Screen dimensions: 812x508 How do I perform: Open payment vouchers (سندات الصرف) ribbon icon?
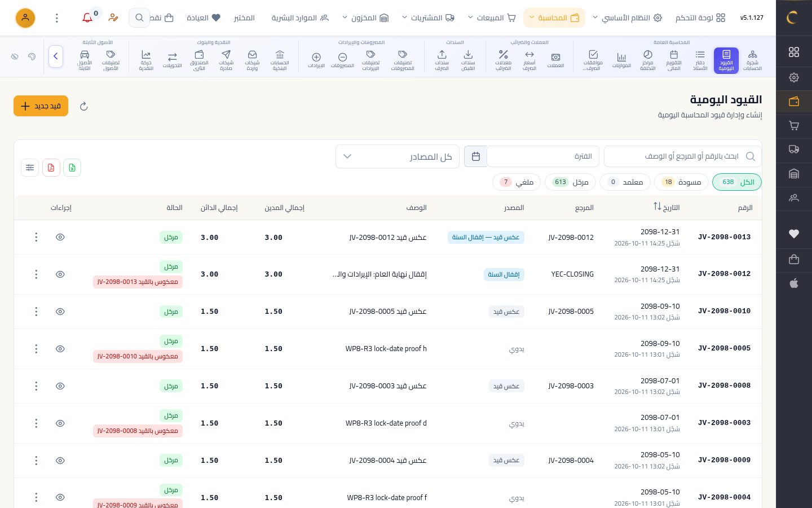442,60
